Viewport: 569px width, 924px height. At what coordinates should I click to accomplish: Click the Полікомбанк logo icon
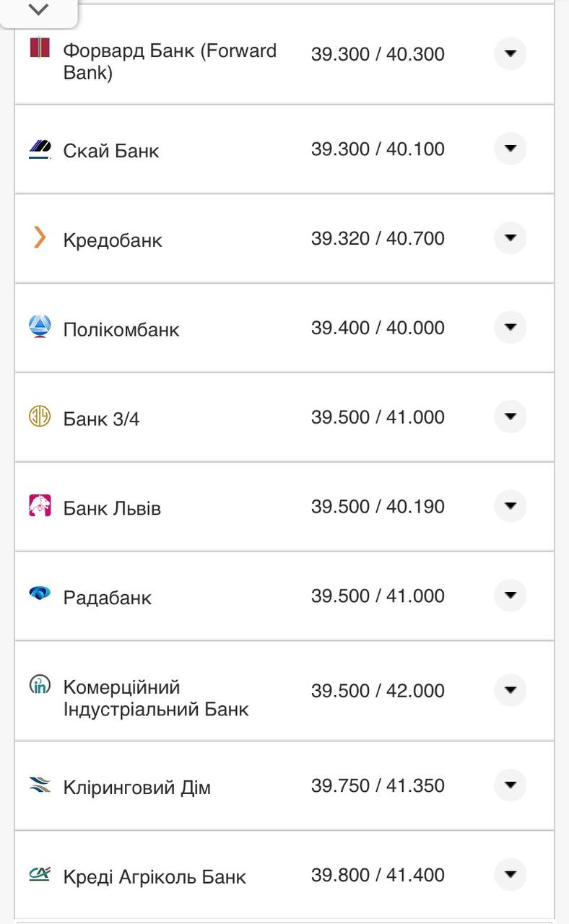pyautogui.click(x=40, y=327)
